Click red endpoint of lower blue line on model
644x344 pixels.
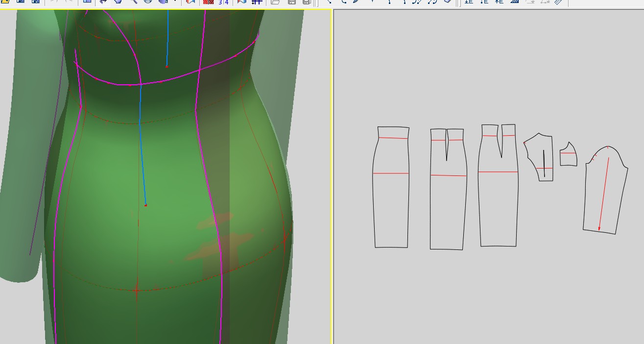[146, 205]
